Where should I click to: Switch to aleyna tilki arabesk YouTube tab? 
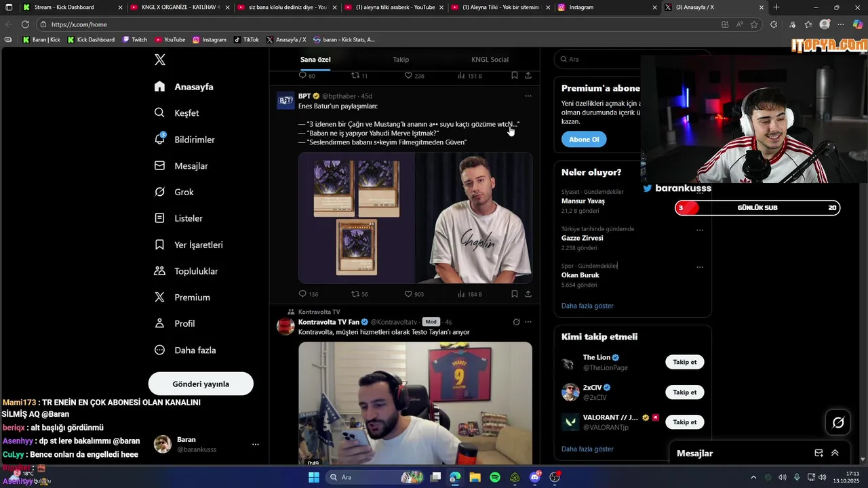click(393, 7)
